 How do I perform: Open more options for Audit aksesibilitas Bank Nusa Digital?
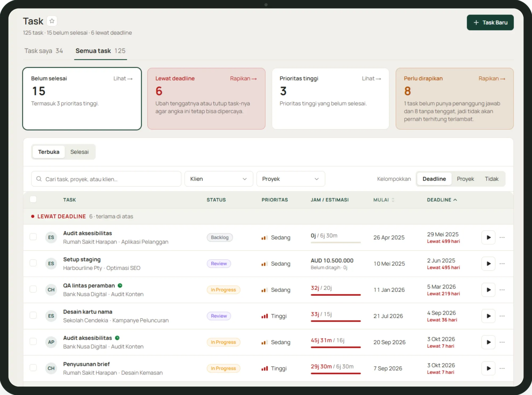click(502, 342)
